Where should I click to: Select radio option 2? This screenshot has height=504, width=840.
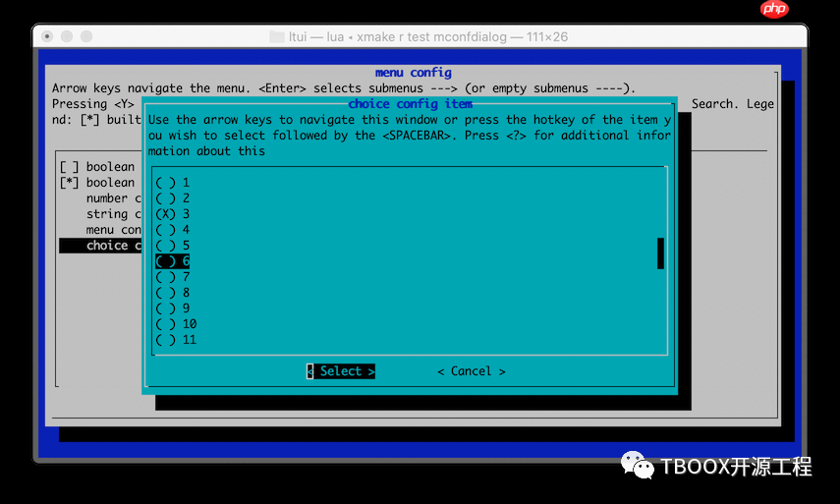coord(173,198)
